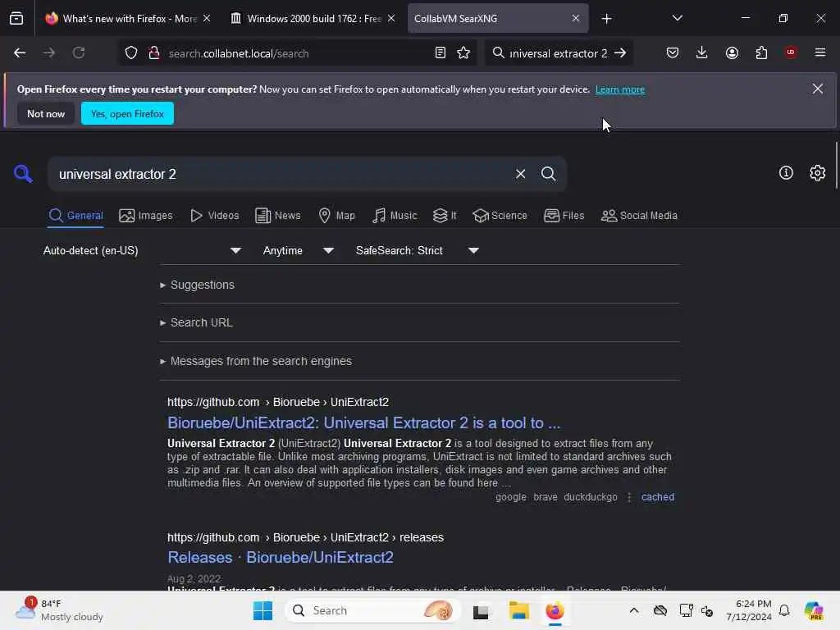Open SearXNG about info icon

(786, 173)
